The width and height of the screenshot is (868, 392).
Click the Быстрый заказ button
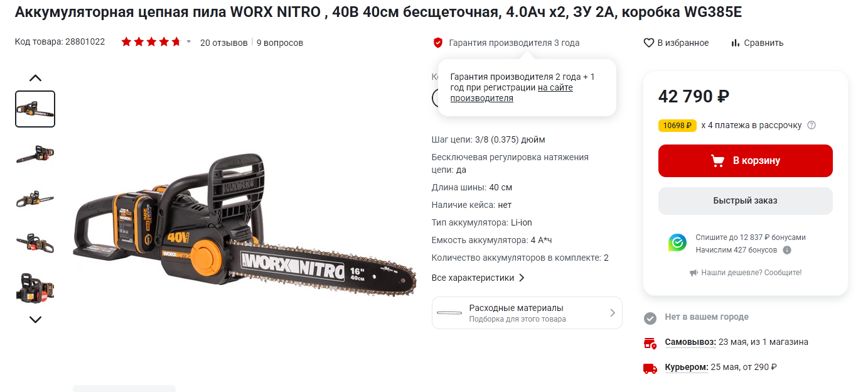(746, 201)
